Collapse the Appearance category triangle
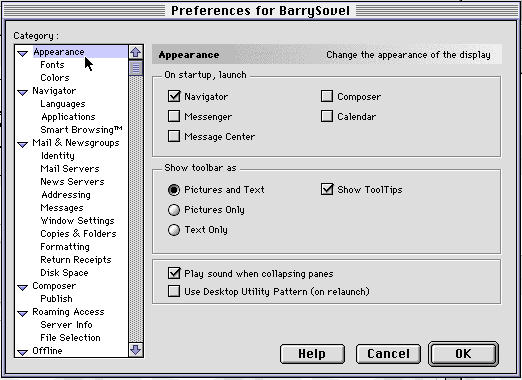Image resolution: width=522 pixels, height=380 pixels. point(23,53)
